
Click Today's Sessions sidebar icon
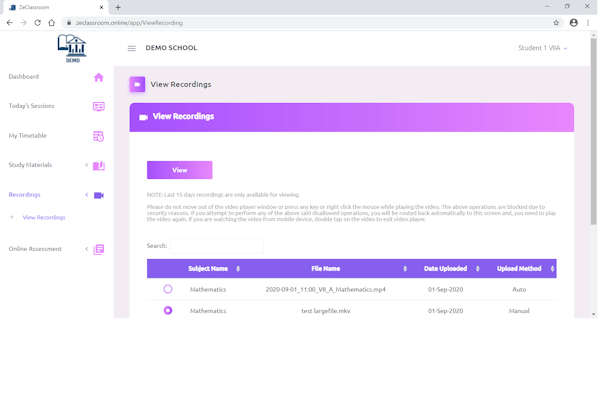point(98,106)
